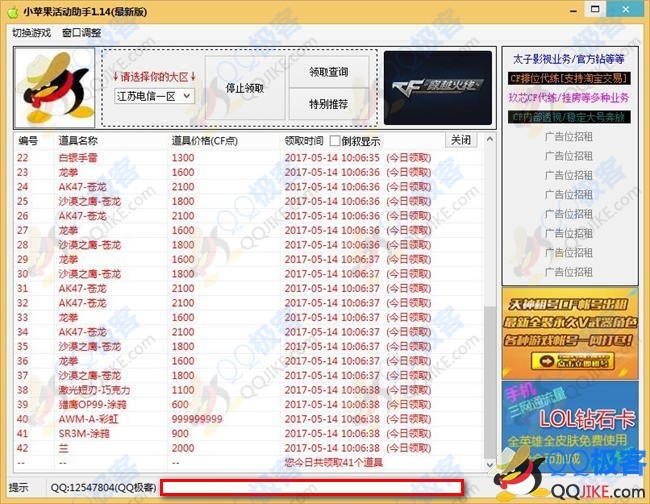
Task: Click the 编号 column header
Action: [28, 141]
